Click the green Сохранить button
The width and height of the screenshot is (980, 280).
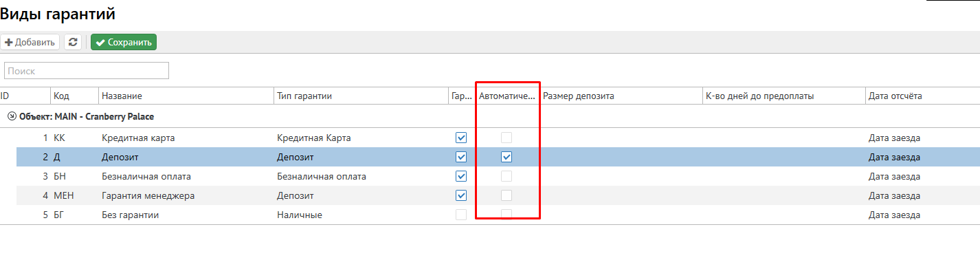pos(124,42)
